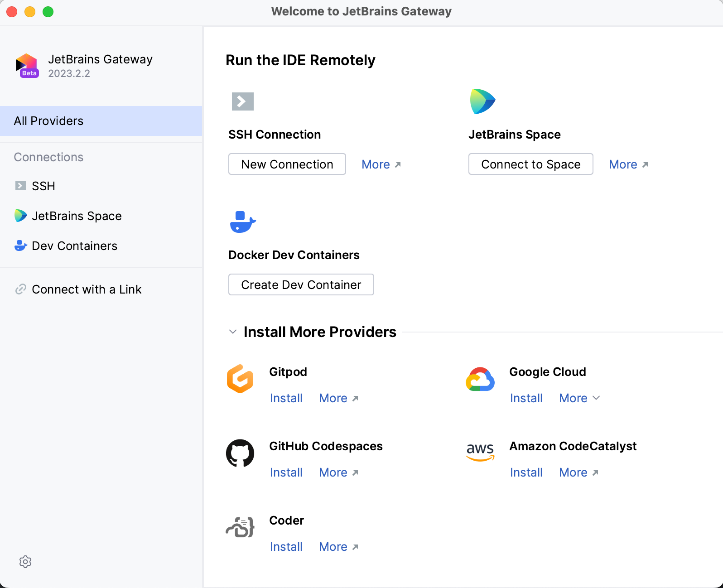Open the More link for SSH Connection
Screen dimensions: 723x588
pyautogui.click(x=381, y=164)
